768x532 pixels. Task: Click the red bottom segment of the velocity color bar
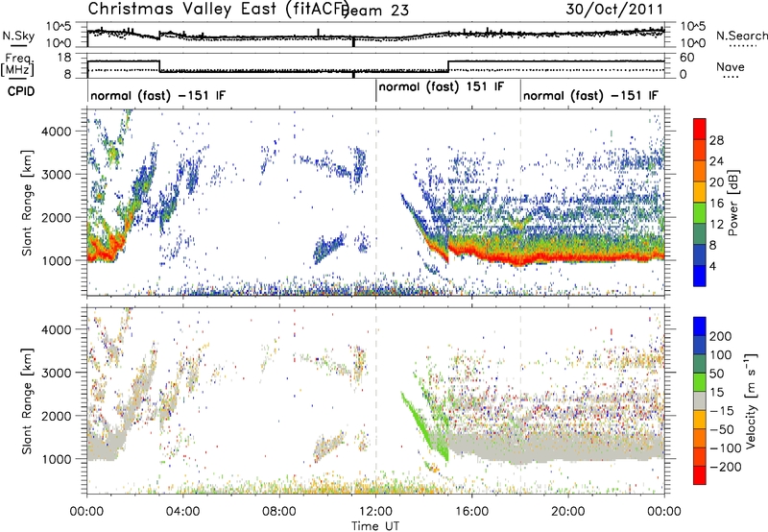click(x=700, y=475)
